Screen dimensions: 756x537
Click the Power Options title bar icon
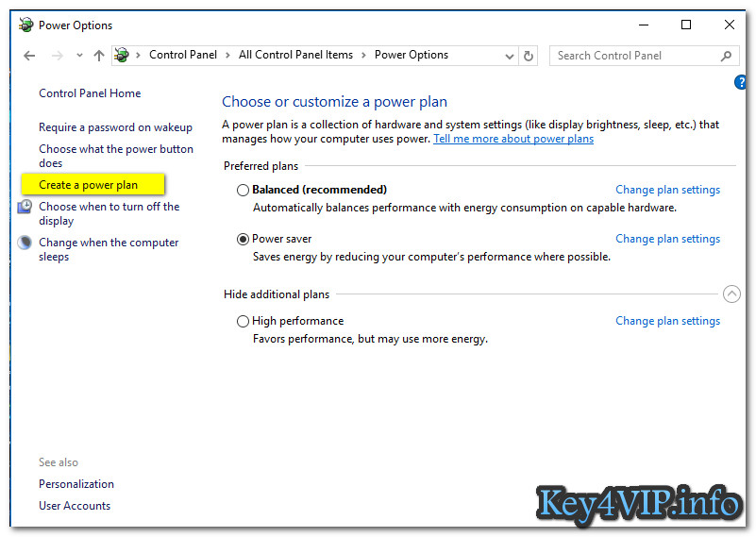(25, 25)
